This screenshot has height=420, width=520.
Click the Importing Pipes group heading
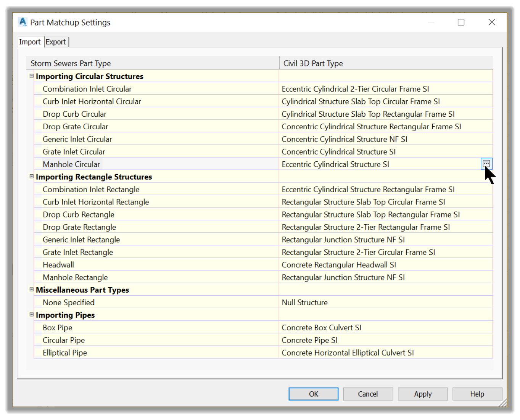(x=65, y=315)
